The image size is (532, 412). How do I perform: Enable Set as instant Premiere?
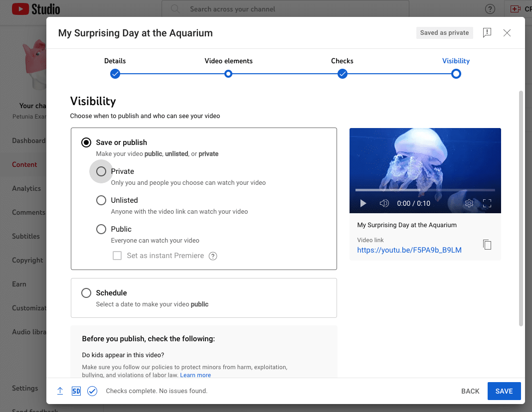117,256
